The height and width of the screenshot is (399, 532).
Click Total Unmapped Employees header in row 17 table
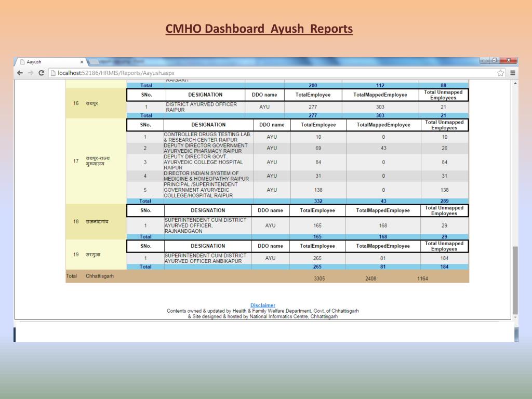point(444,125)
